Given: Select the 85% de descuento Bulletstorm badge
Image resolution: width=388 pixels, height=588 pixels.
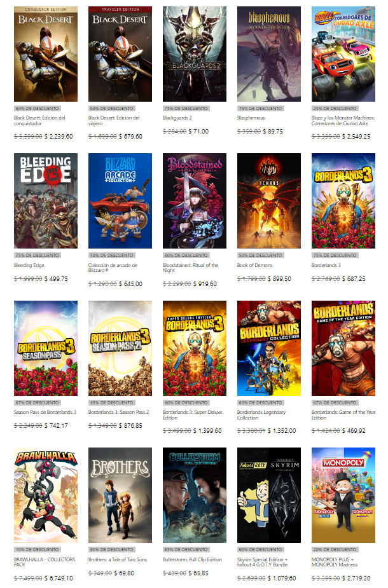Looking at the screenshot, I should [x=186, y=549].
